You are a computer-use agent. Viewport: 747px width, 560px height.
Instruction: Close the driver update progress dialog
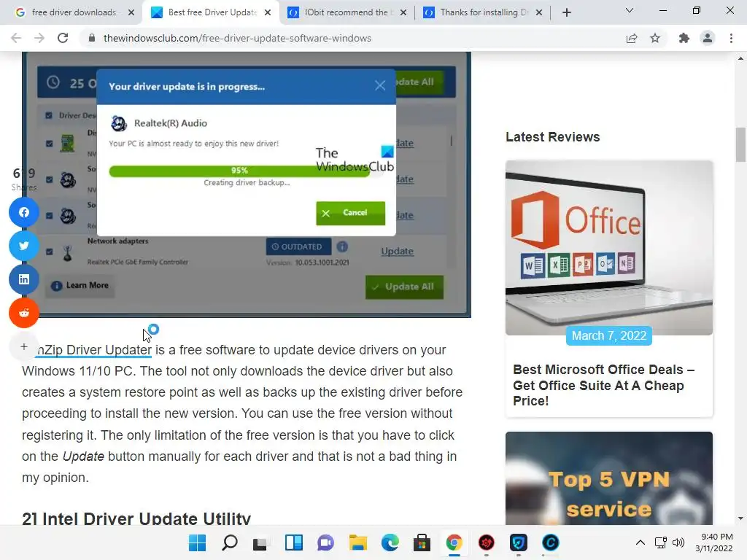[x=379, y=86]
